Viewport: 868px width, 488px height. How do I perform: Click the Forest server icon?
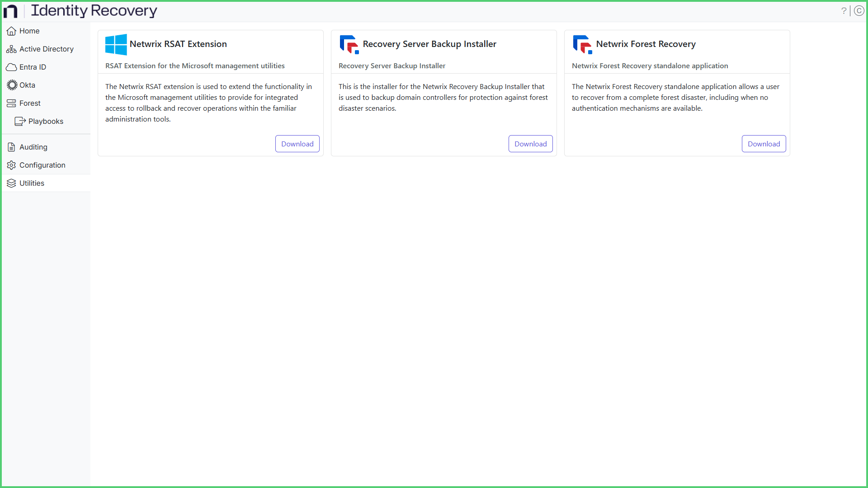point(11,103)
